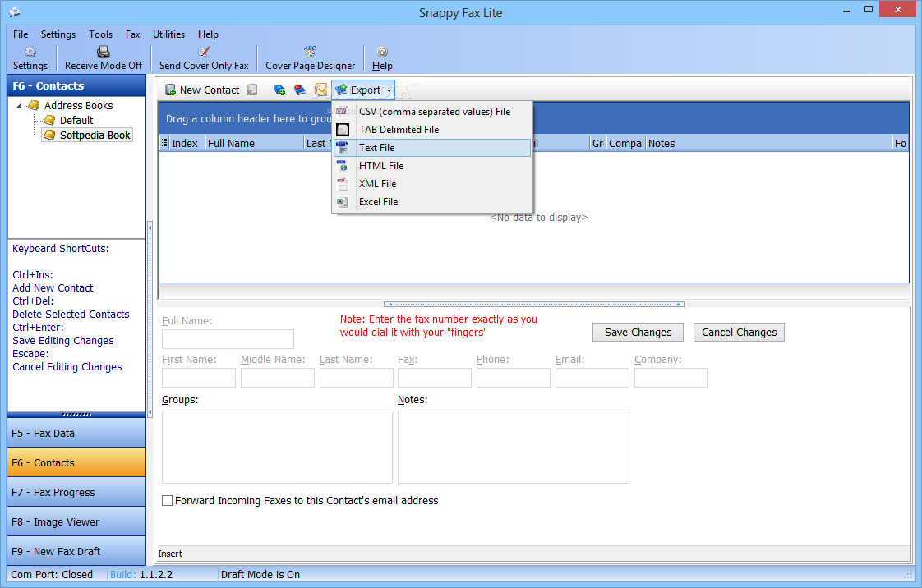The width and height of the screenshot is (922, 588).
Task: Click the blue book with red arrow icon
Action: coord(300,90)
